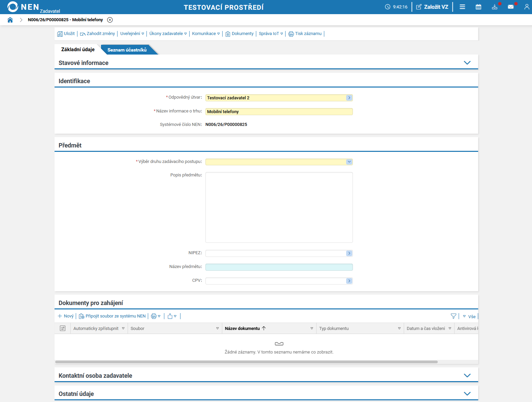
Task: Open the Úkony zadavatele menu
Action: click(168, 34)
